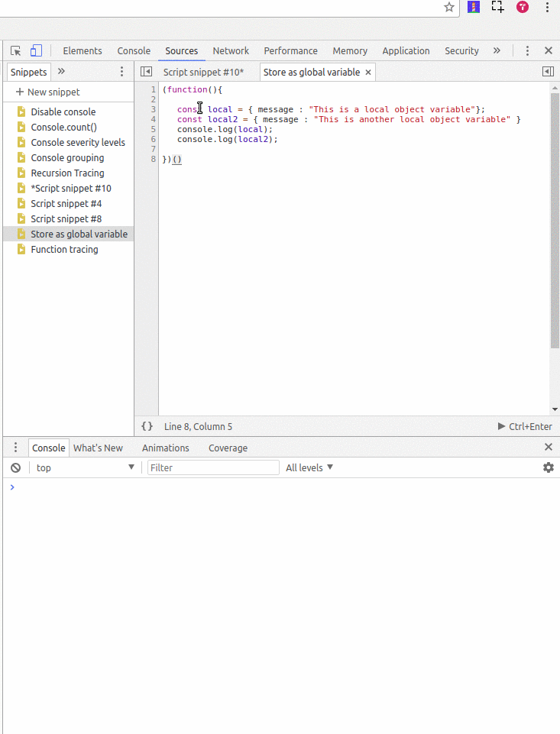The image size is (560, 734).
Task: Open the Application panel tab
Action: pyautogui.click(x=406, y=50)
